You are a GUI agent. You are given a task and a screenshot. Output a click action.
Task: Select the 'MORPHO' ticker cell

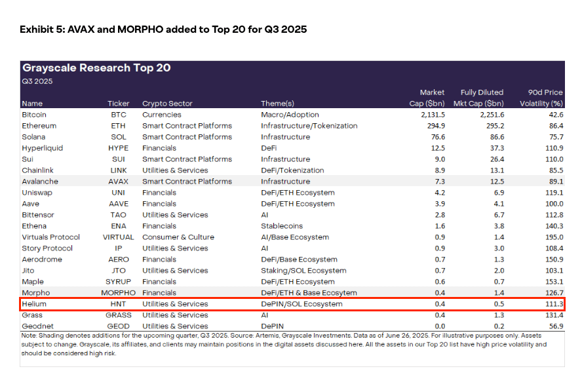119,293
